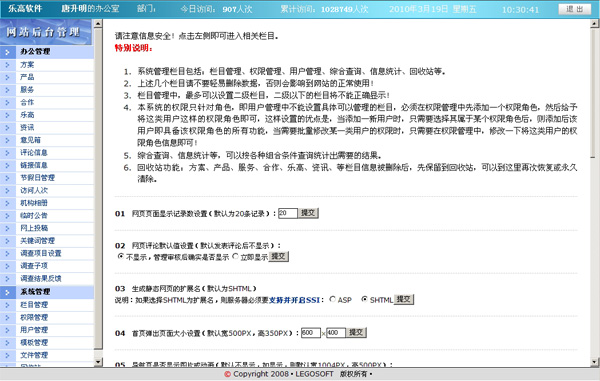The height and width of the screenshot is (381, 600).
Task: Click the main content scrollbar down arrow
Action: (x=594, y=361)
